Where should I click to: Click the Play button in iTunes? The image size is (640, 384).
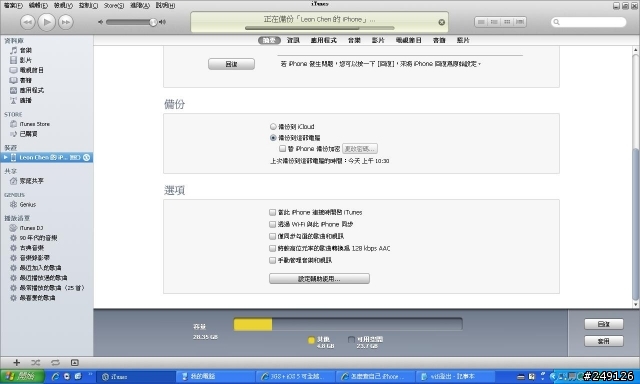coord(47,22)
